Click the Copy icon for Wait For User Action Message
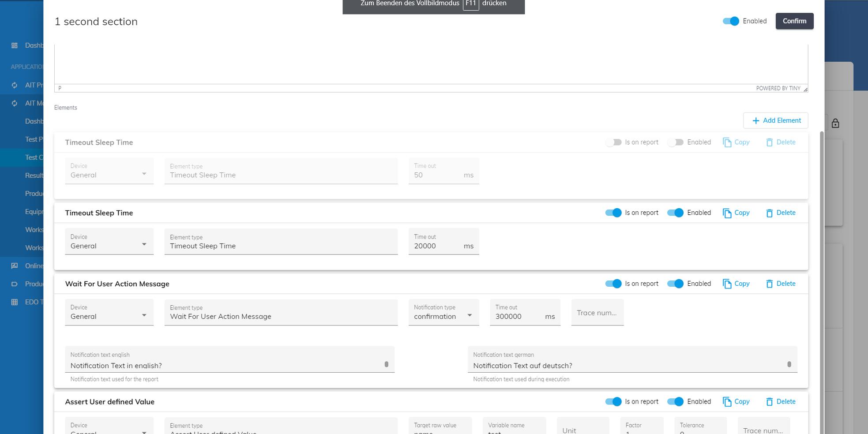Screen dimensions: 868x434 tap(727, 284)
